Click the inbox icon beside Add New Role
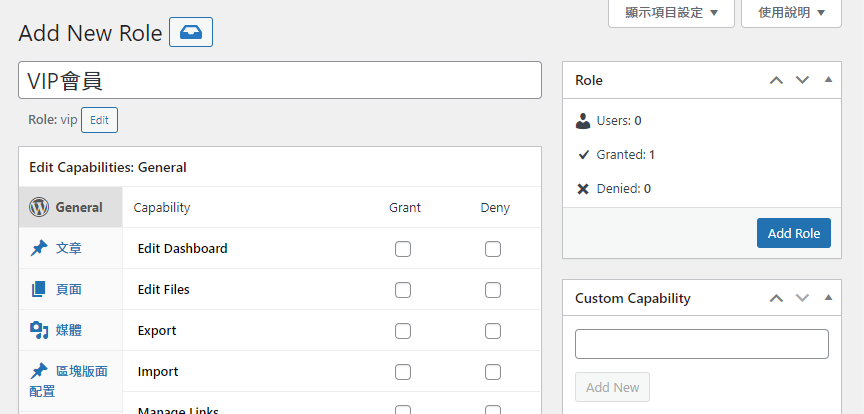Image resolution: width=864 pixels, height=414 pixels. click(x=191, y=33)
